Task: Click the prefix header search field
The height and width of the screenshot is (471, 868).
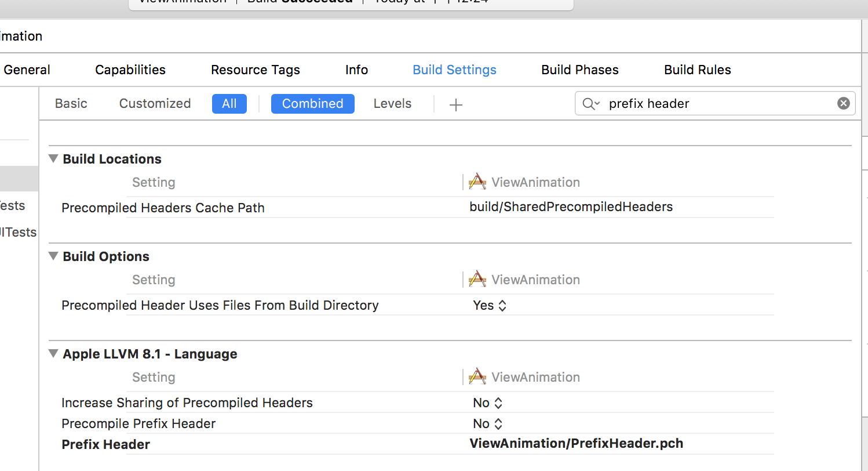Action: coord(719,103)
